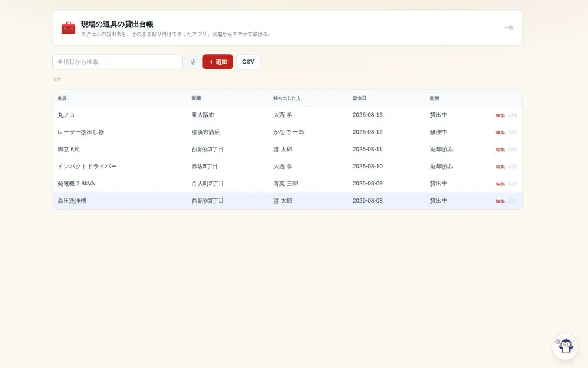The width and height of the screenshot is (588, 368).
Task: Edit the 脚立 6尺 row
Action: click(500, 150)
